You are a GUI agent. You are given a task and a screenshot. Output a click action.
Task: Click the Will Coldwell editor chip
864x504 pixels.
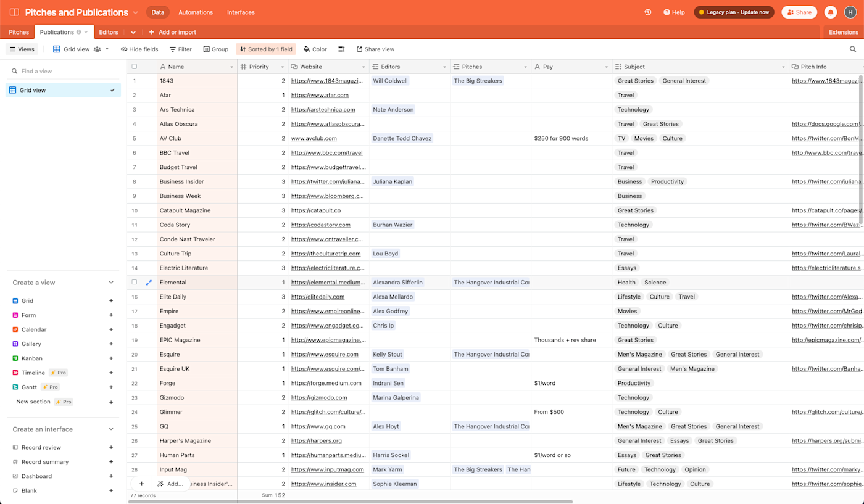coord(390,81)
